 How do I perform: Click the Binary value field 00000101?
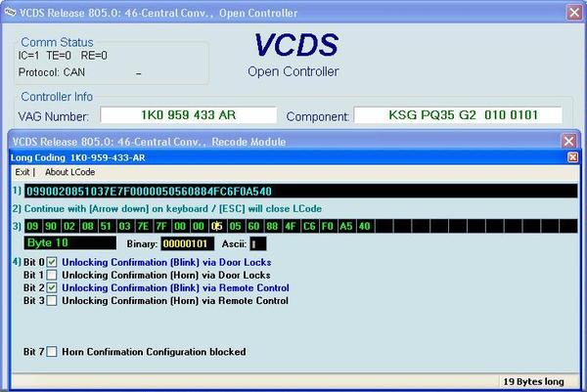coord(188,243)
